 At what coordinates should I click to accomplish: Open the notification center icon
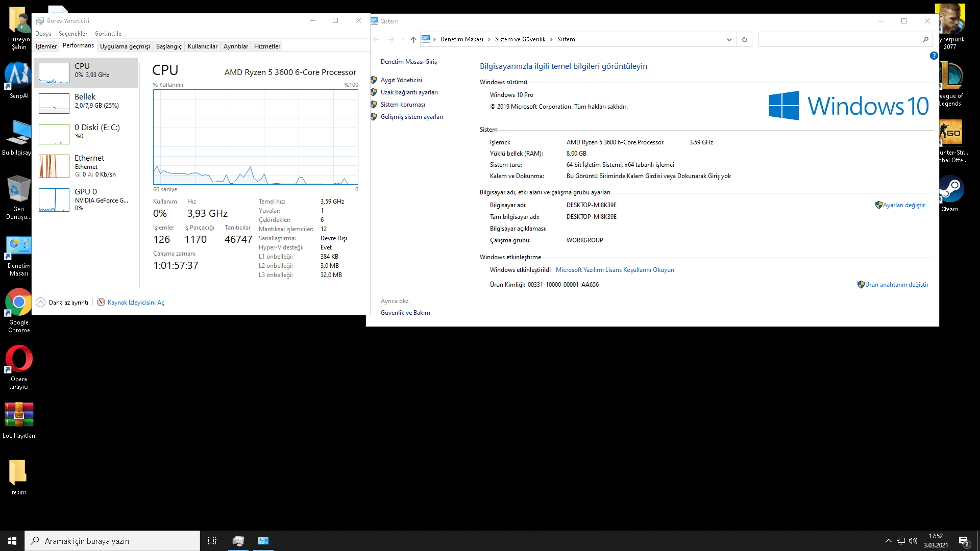click(964, 541)
